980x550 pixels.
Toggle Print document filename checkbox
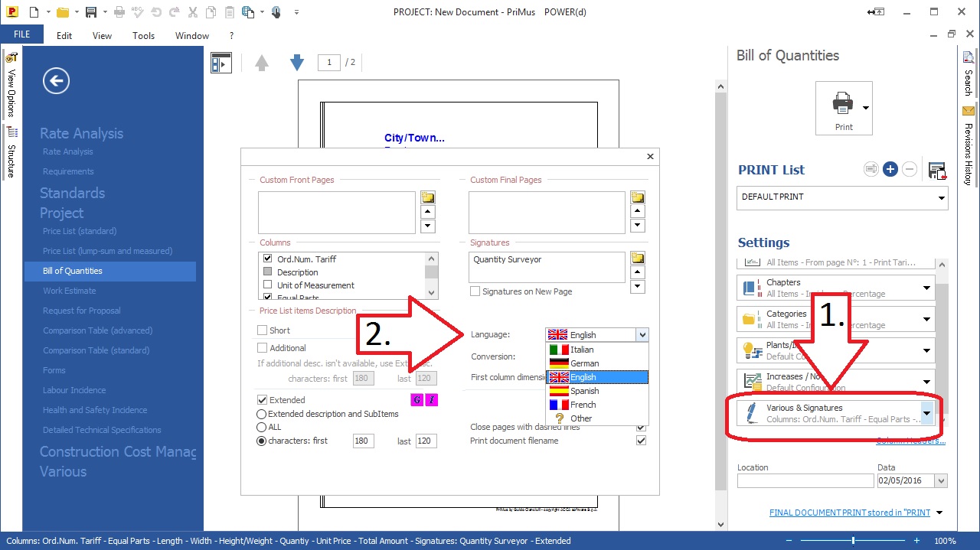click(x=642, y=441)
